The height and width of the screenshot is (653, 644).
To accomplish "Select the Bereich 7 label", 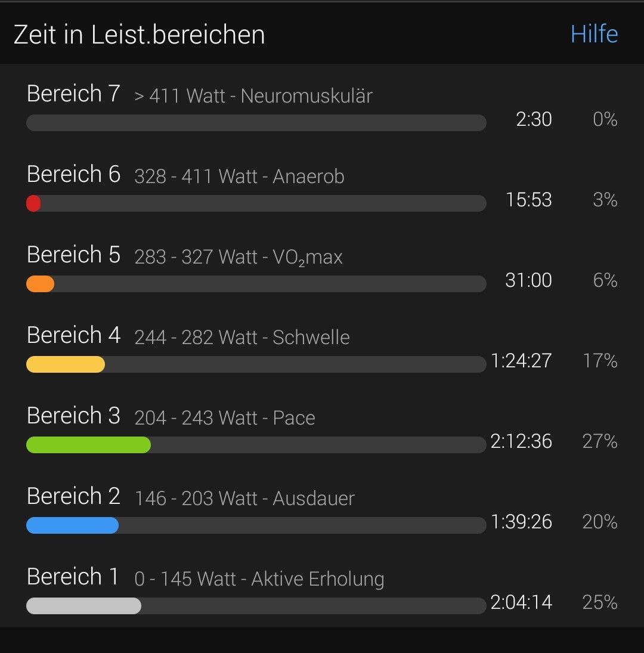I will 73,94.
